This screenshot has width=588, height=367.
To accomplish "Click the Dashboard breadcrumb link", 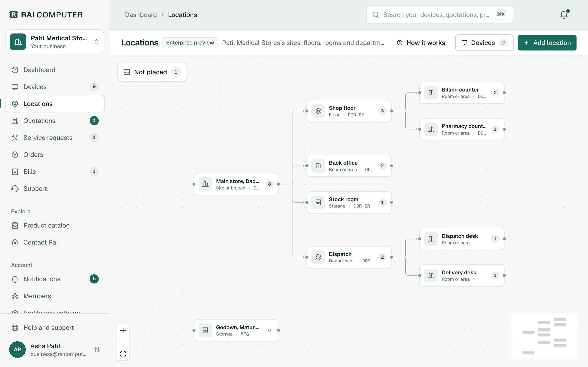I will pos(141,15).
